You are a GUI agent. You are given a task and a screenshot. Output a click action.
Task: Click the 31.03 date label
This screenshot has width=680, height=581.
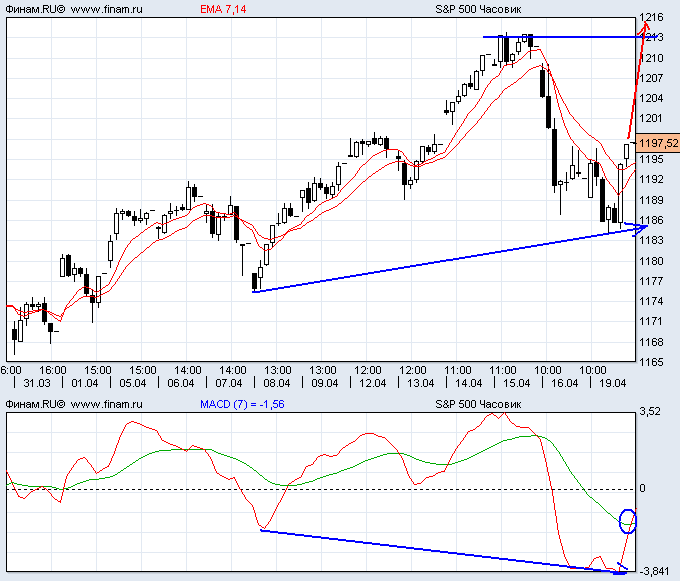coord(37,383)
